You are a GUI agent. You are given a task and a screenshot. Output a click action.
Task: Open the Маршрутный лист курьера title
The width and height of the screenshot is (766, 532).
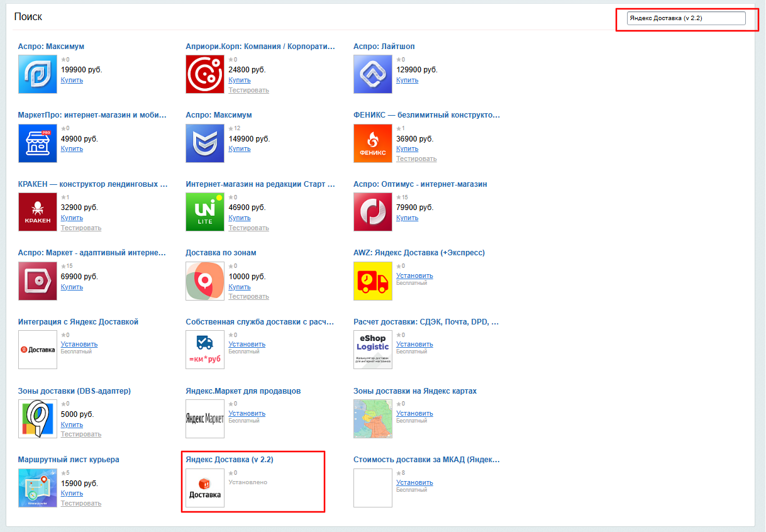pyautogui.click(x=69, y=460)
